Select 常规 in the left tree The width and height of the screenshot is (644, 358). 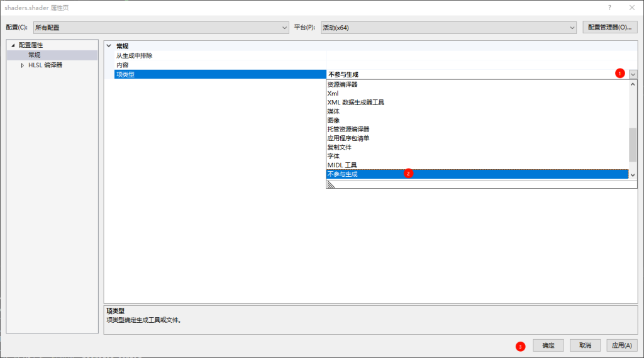(x=35, y=55)
